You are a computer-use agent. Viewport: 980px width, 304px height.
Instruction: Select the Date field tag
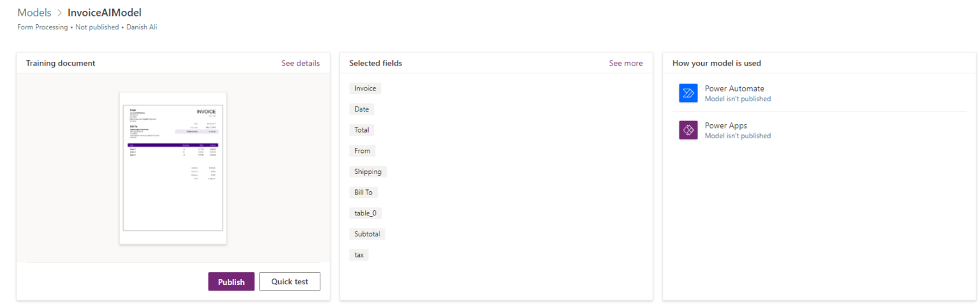point(362,109)
